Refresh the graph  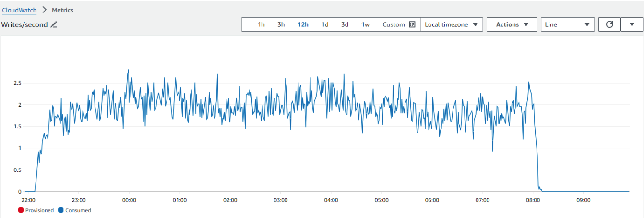click(609, 24)
